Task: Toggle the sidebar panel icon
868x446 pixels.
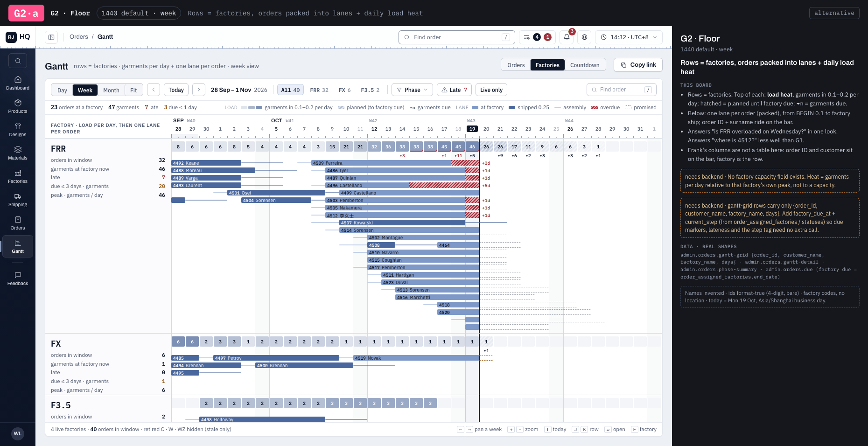Action: (x=51, y=37)
